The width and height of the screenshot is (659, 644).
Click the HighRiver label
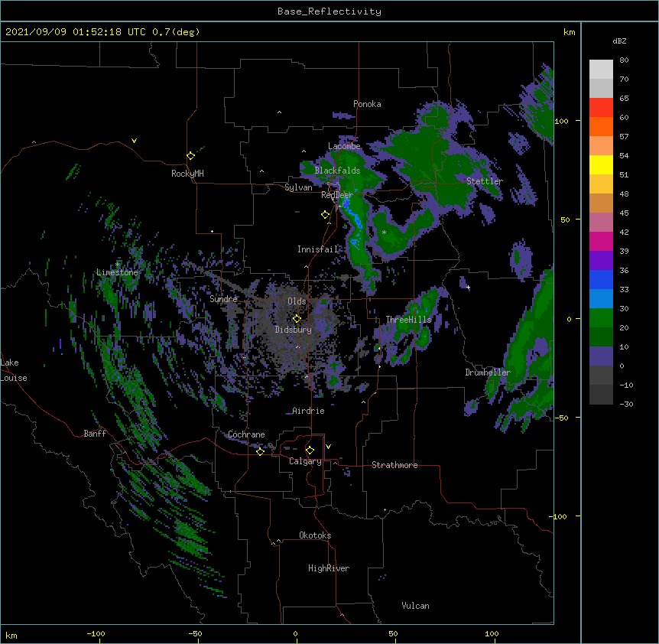pos(329,568)
